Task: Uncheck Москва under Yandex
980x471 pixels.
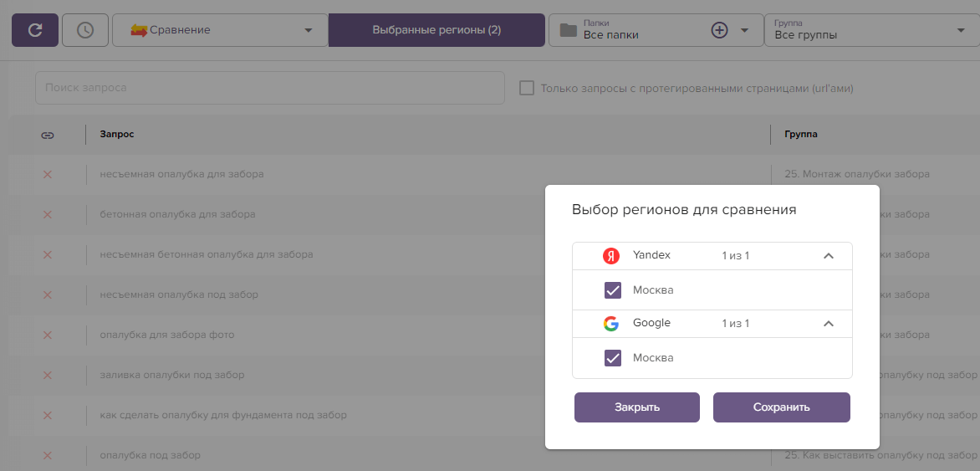Action: click(612, 290)
